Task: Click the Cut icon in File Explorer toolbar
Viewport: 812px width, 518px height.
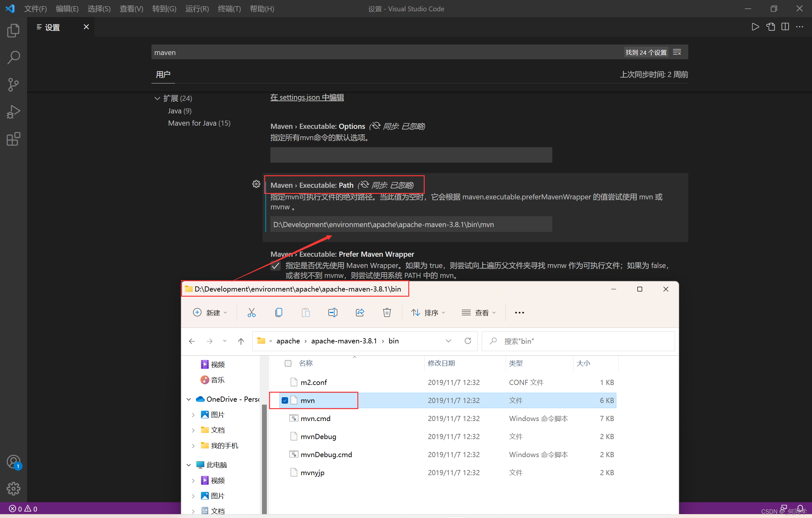Action: pos(252,312)
